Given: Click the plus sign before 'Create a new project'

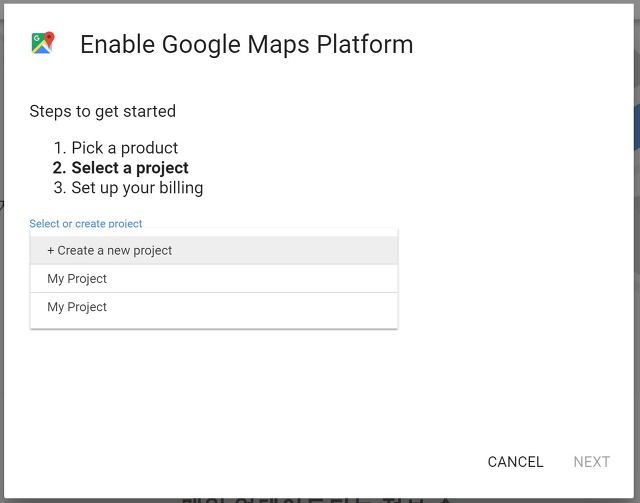Looking at the screenshot, I should (x=51, y=250).
